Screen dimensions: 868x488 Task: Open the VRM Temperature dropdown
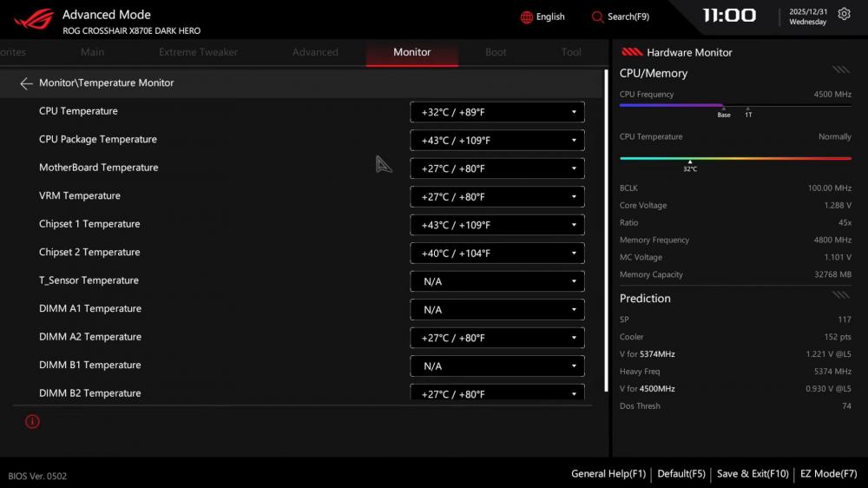(x=496, y=197)
